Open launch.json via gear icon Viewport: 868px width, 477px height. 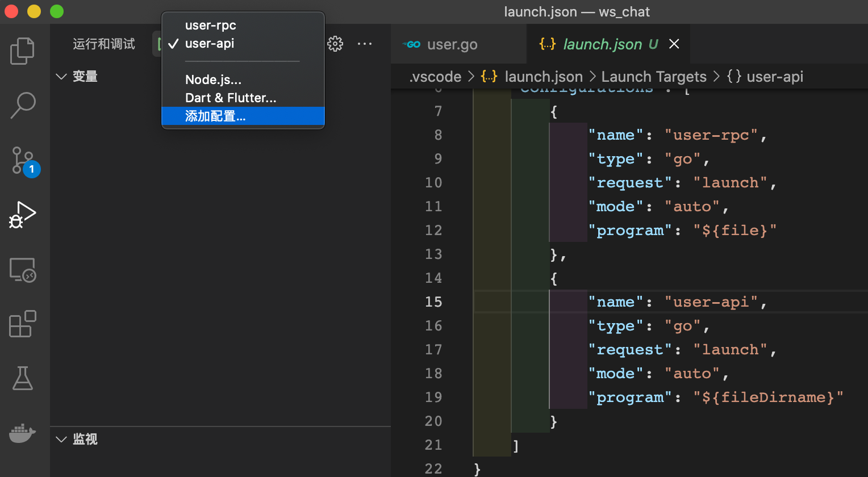(x=335, y=44)
